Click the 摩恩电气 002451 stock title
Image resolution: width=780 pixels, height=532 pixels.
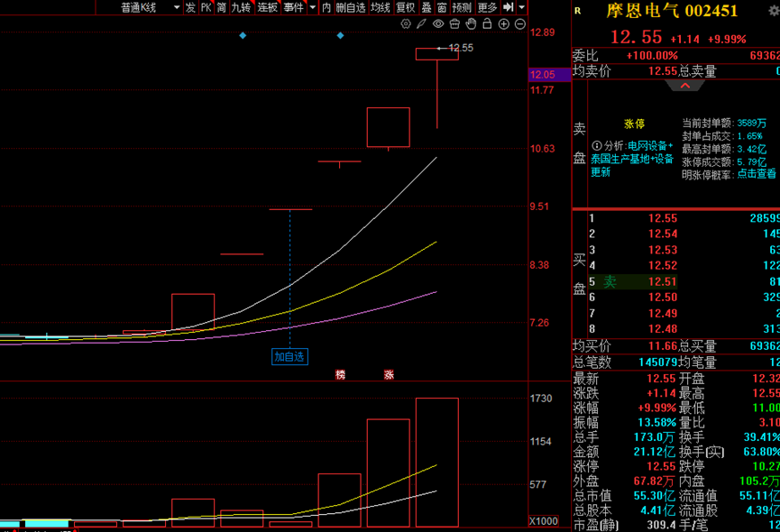tap(672, 11)
